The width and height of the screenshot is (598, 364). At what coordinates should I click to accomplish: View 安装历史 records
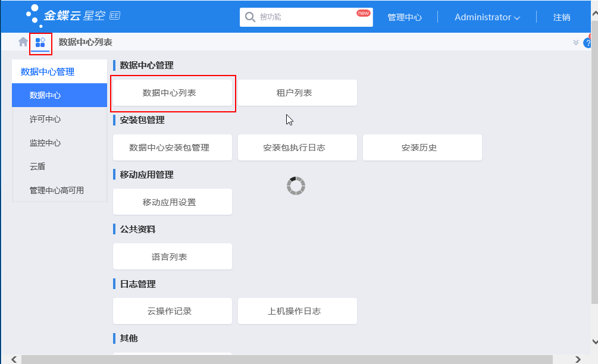(x=422, y=147)
